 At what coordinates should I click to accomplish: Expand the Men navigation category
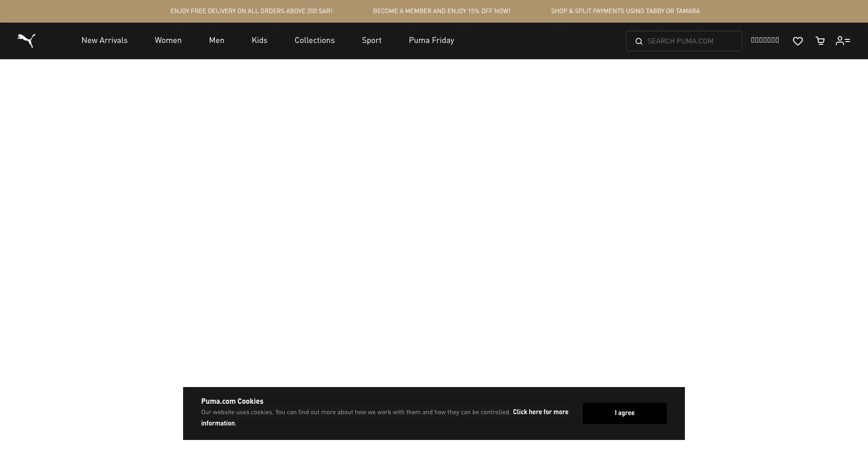(x=217, y=41)
